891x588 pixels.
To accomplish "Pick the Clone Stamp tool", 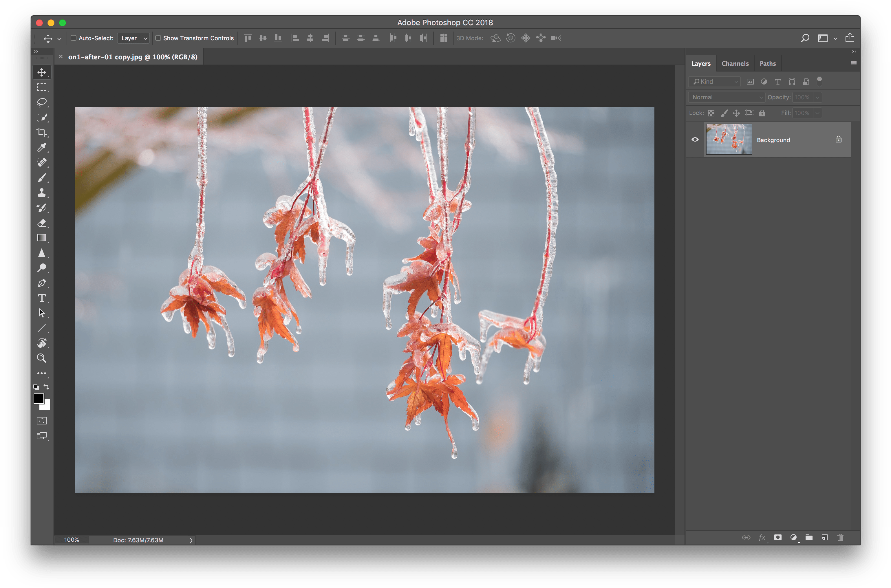I will tap(42, 192).
